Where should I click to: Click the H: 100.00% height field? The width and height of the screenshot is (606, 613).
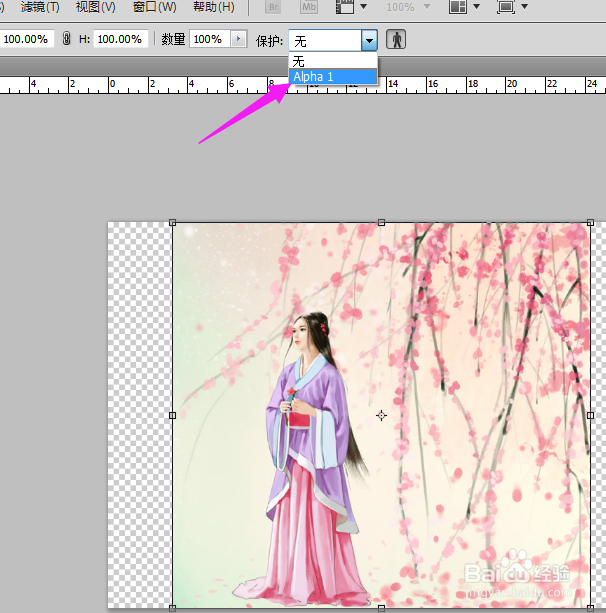pyautogui.click(x=120, y=39)
